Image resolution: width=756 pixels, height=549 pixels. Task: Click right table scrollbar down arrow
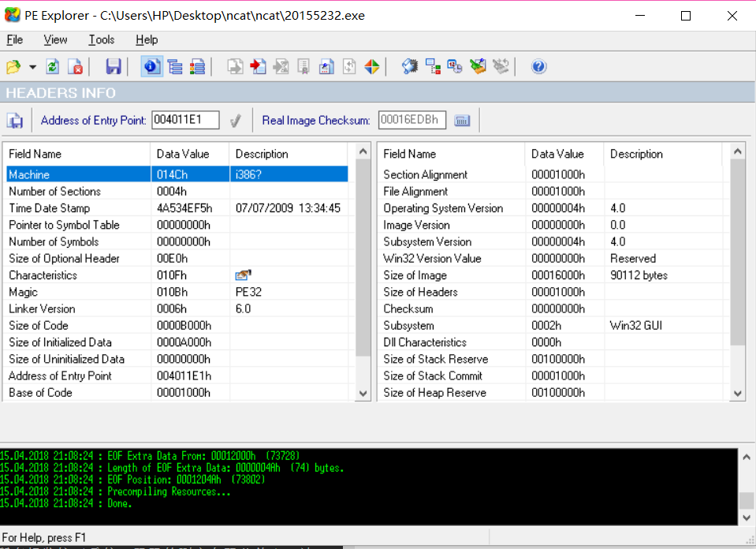click(x=737, y=393)
